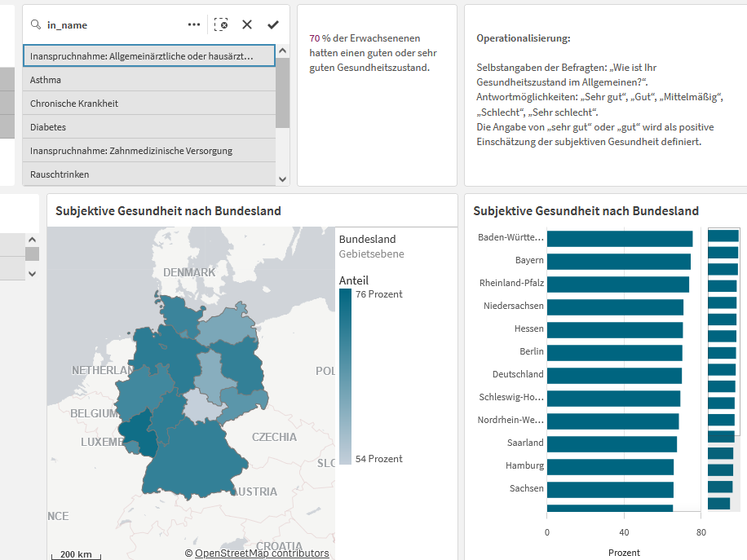Click the search magnifier icon beside in_name
This screenshot has height=560, width=747.
click(x=36, y=24)
